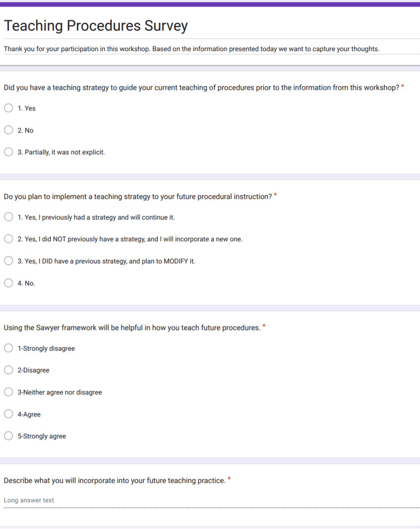420x529 pixels.
Task: Click the Sawyer framework question text
Action: tap(132, 328)
